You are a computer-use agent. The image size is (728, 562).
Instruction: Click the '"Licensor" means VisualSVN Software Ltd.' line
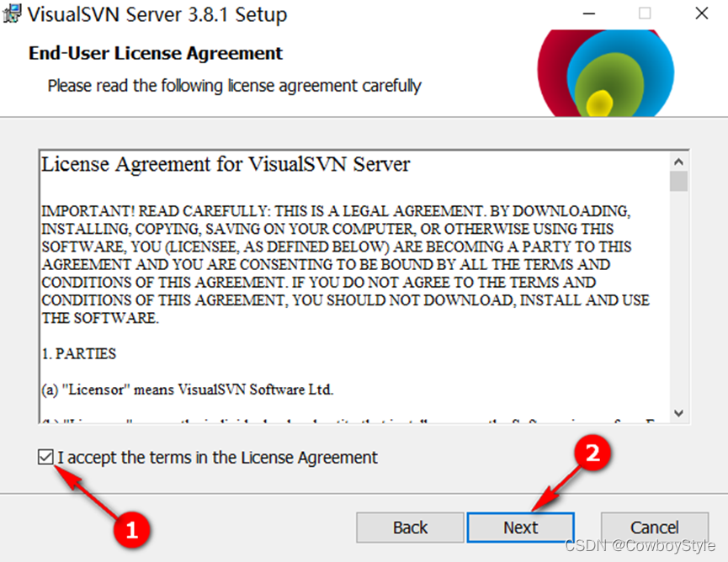click(188, 390)
